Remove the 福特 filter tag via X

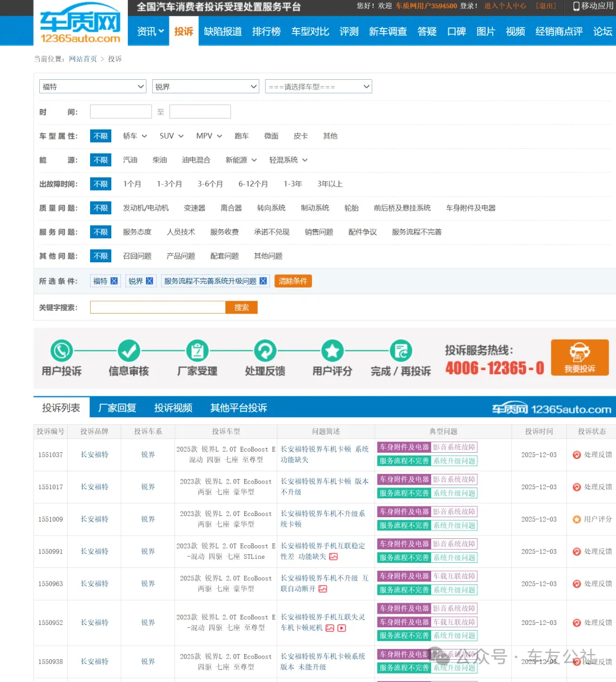pos(114,281)
